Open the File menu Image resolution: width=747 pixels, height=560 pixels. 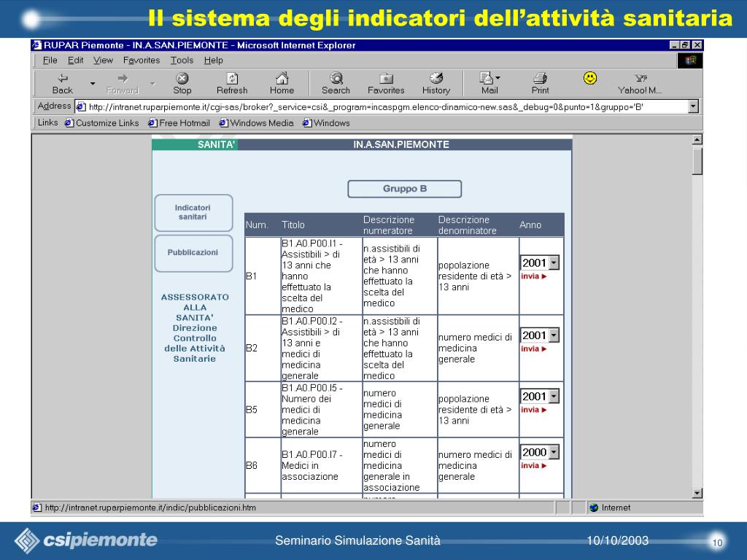50,61
